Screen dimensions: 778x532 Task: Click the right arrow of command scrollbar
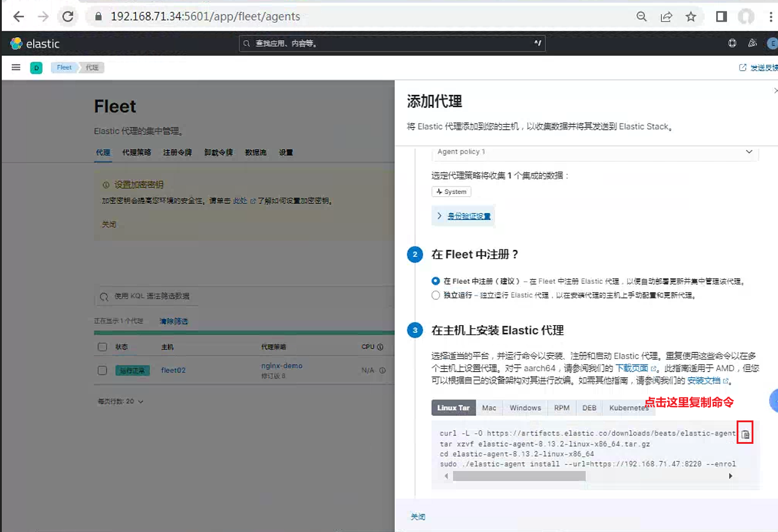click(730, 476)
